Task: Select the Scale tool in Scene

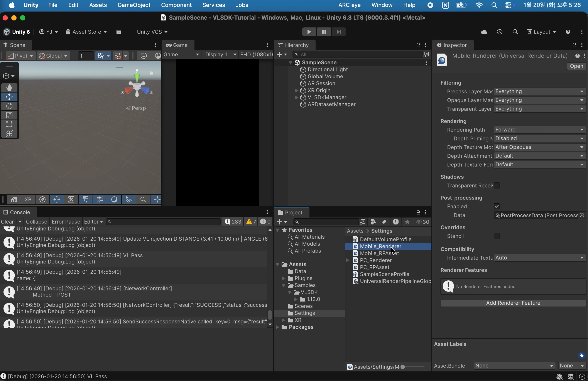Action: [9, 115]
